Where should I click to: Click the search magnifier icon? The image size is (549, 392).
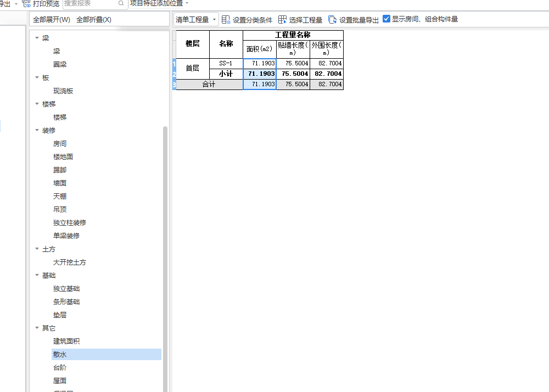121,3
